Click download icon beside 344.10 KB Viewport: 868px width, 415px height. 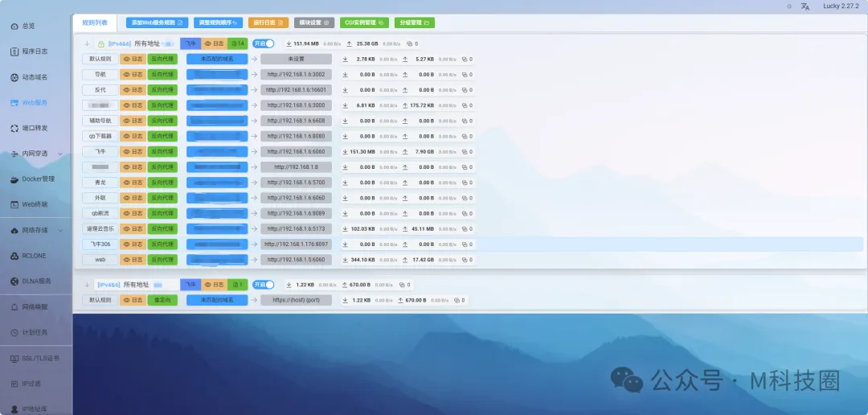pos(345,259)
